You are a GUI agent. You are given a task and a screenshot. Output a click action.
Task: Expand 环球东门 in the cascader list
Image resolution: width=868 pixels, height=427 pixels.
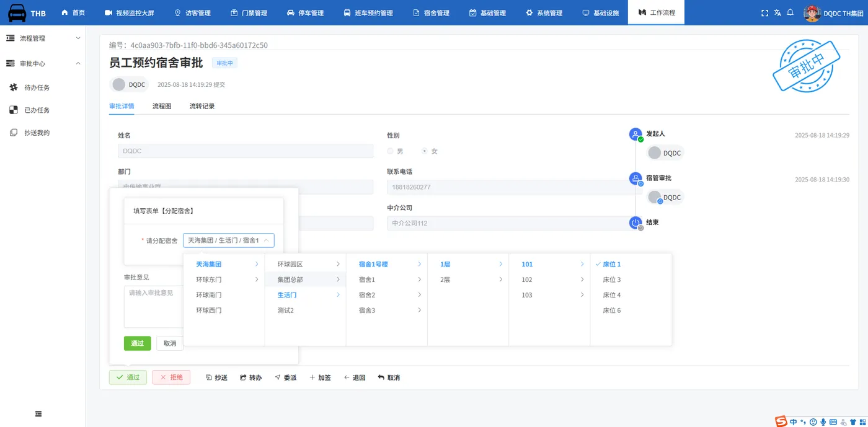click(224, 280)
